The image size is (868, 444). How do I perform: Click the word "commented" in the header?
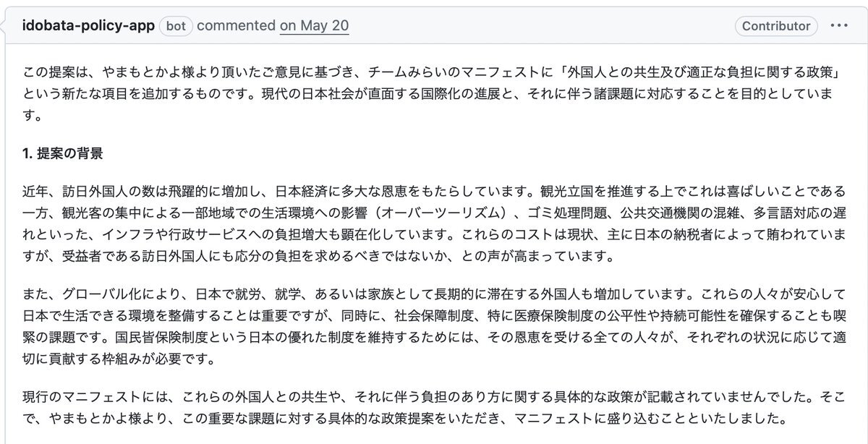[236, 26]
